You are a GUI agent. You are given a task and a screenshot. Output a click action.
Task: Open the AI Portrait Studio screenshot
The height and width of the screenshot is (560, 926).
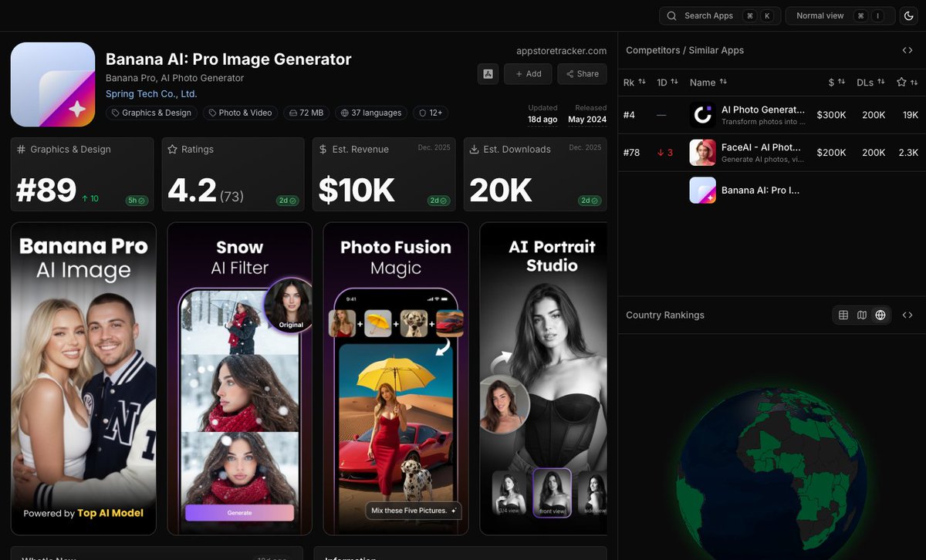(544, 379)
